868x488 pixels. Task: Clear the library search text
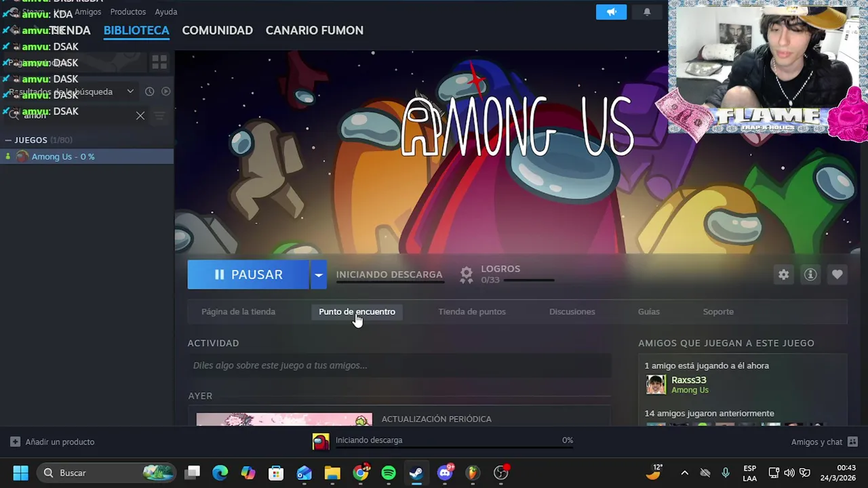tap(140, 116)
